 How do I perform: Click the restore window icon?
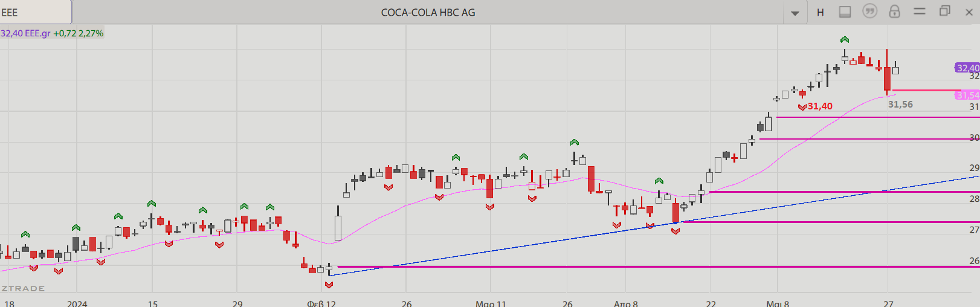tap(945, 11)
